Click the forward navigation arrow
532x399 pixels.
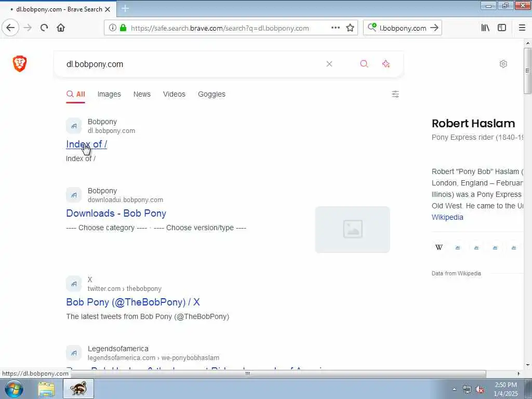pos(28,28)
